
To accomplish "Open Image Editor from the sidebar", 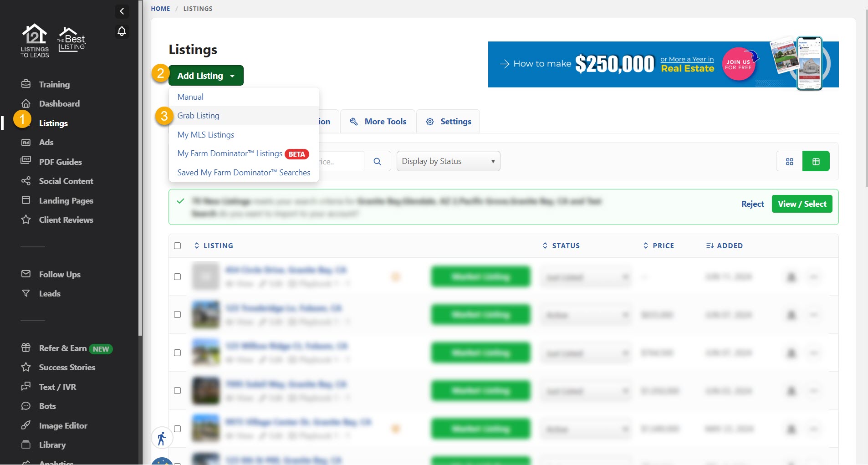I will (63, 426).
